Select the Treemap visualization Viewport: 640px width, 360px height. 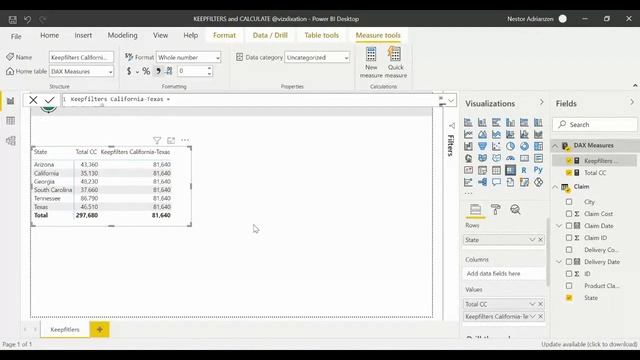pyautogui.click(x=538, y=146)
